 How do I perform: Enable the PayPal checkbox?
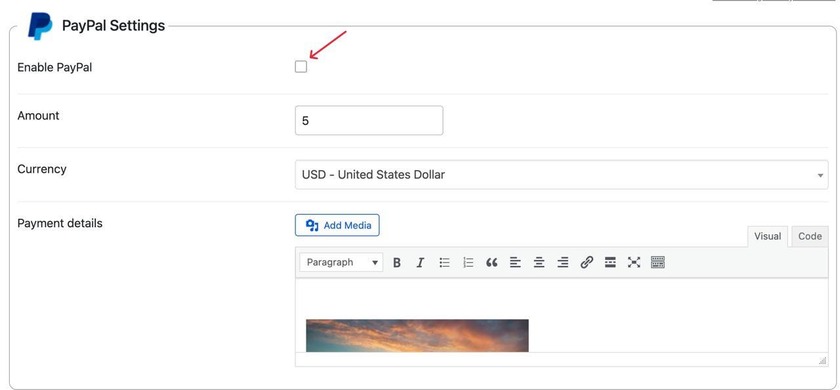(x=301, y=67)
